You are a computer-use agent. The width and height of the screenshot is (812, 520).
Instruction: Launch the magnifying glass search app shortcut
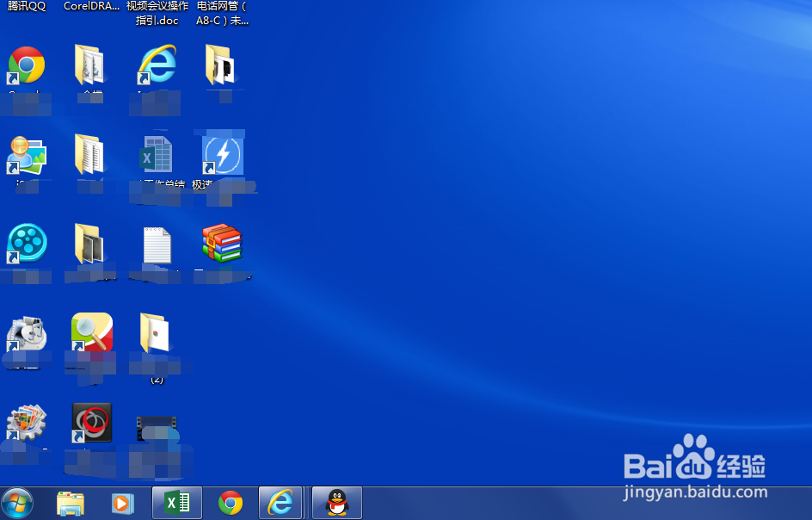[92, 332]
